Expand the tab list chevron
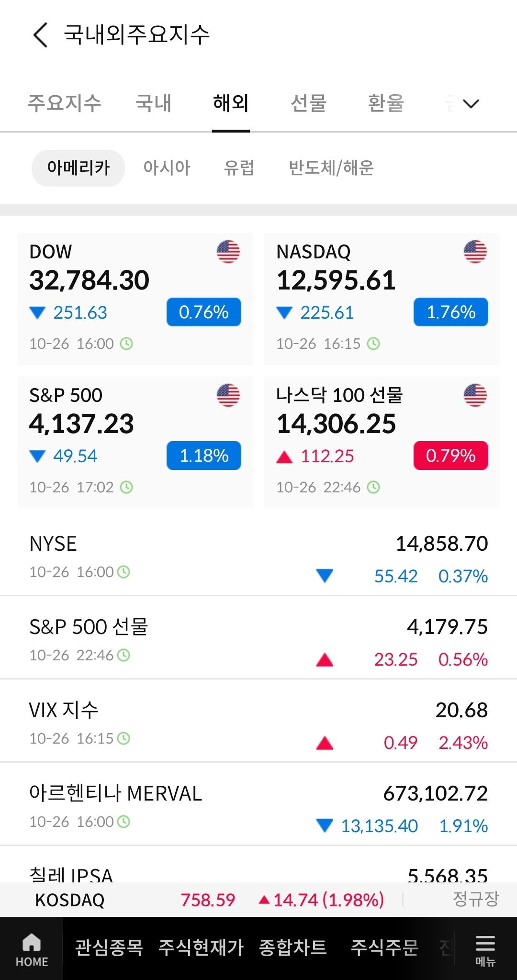517x980 pixels. (471, 103)
